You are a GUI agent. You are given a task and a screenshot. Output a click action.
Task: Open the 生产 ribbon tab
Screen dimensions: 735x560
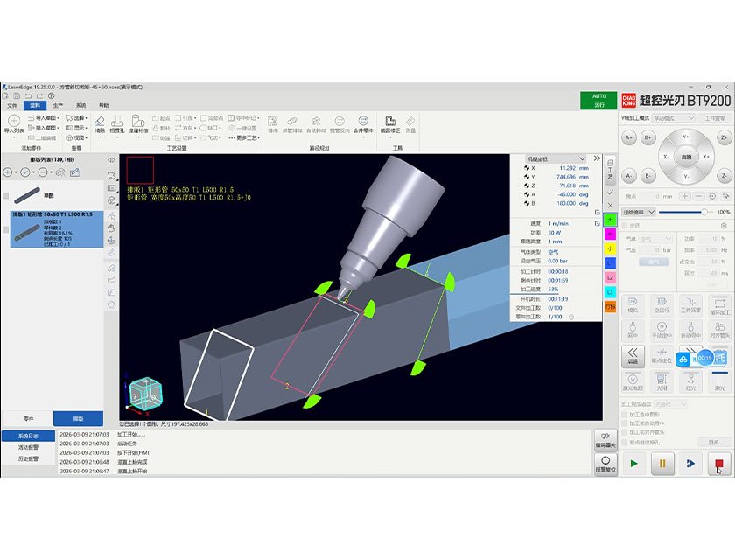pos(58,105)
